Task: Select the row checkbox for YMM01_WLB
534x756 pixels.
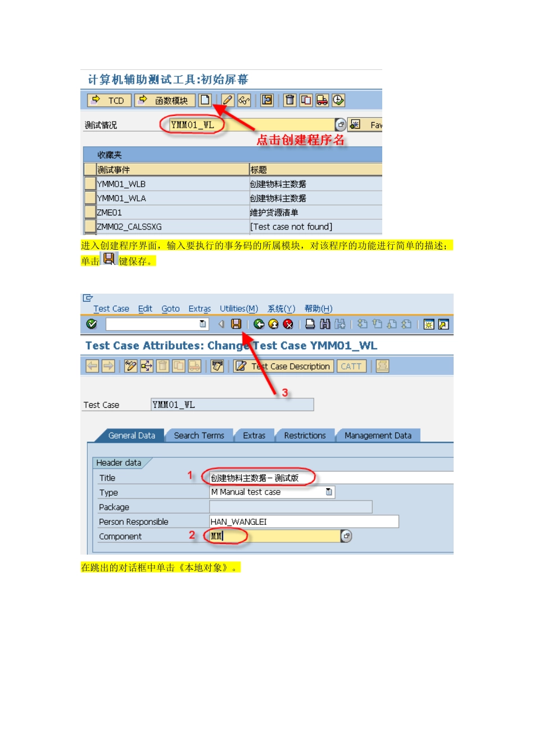Action: (x=90, y=183)
